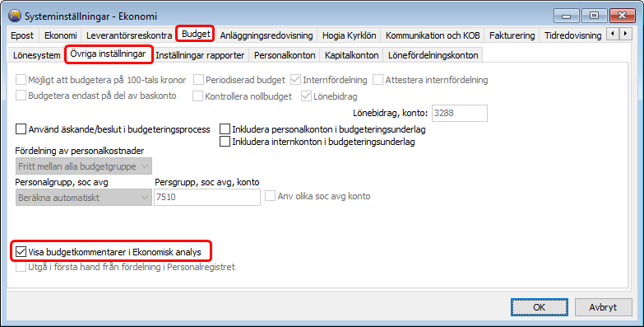
Task: Enable Använd äskande/beslut i budgeteringsprocess
Action: 21,129
